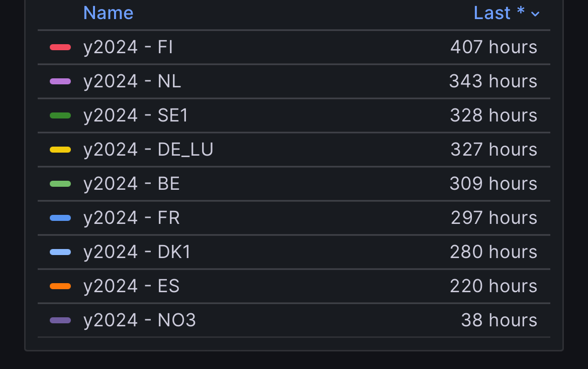This screenshot has width=588, height=369.
Task: Isolate the y2024 - NL series label
Action: pos(132,81)
